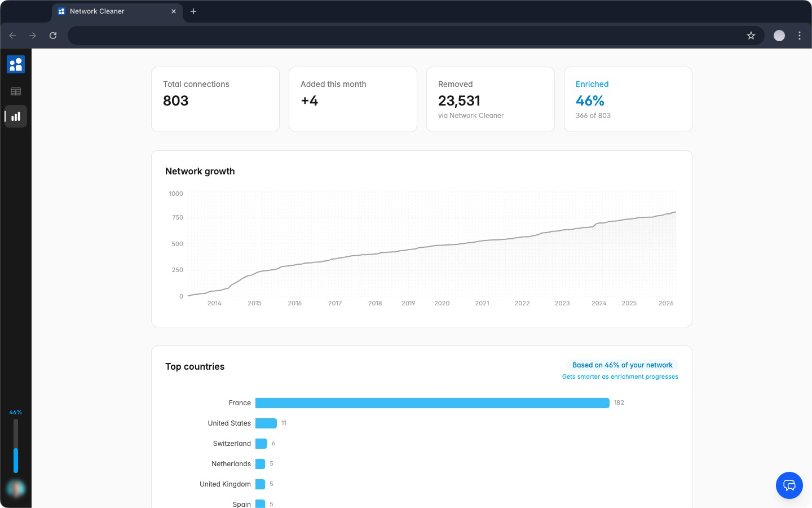Click the '366 of 803' text
Viewport: 812px width, 508px height.
593,116
